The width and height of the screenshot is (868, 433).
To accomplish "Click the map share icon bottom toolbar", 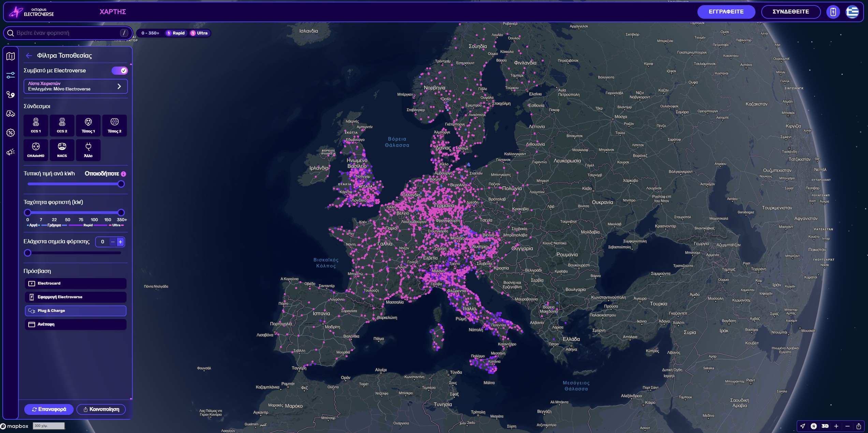I will click(858, 426).
